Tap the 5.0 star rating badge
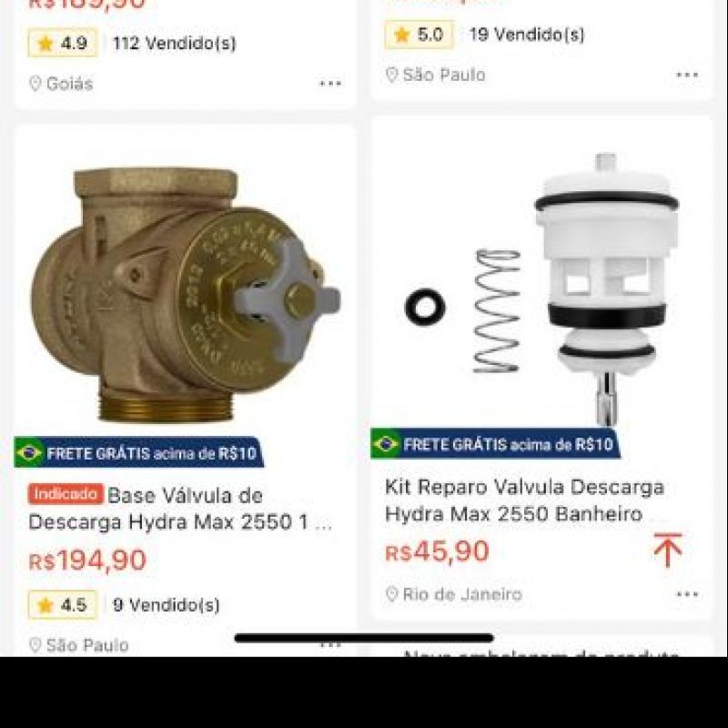728x728 pixels. pos(419,35)
